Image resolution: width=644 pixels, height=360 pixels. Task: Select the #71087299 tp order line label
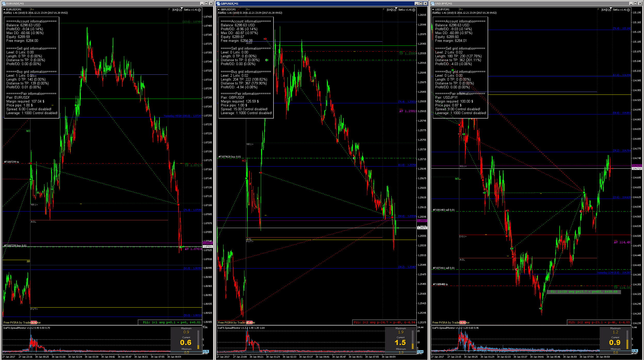pos(12,162)
